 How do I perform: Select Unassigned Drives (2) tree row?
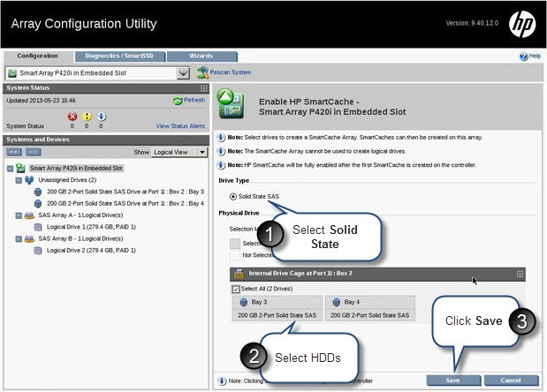point(67,180)
